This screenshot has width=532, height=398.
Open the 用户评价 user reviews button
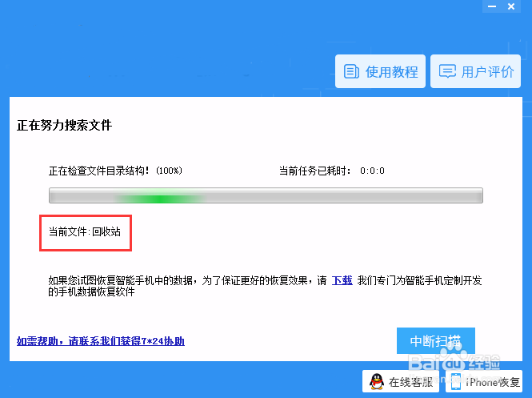475,71
